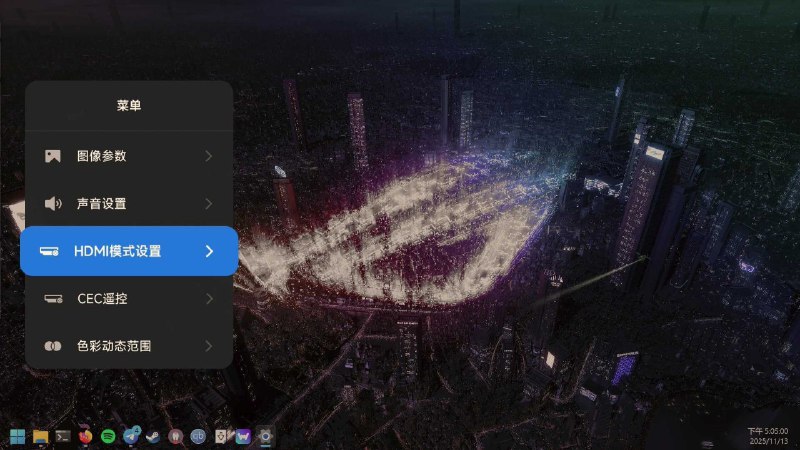Open the Windows Start menu
The height and width of the screenshot is (450, 800).
point(18,436)
